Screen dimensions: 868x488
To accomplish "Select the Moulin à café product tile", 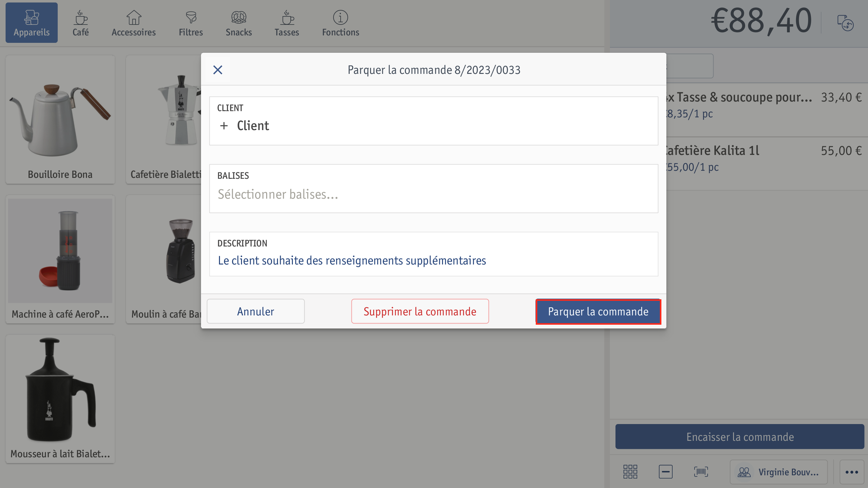I will click(164, 259).
